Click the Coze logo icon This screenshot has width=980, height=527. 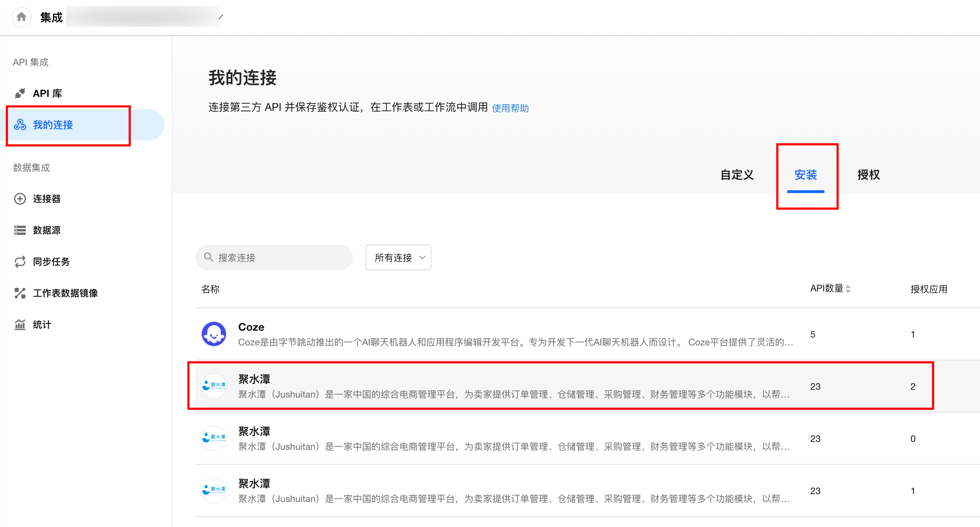[x=214, y=334]
